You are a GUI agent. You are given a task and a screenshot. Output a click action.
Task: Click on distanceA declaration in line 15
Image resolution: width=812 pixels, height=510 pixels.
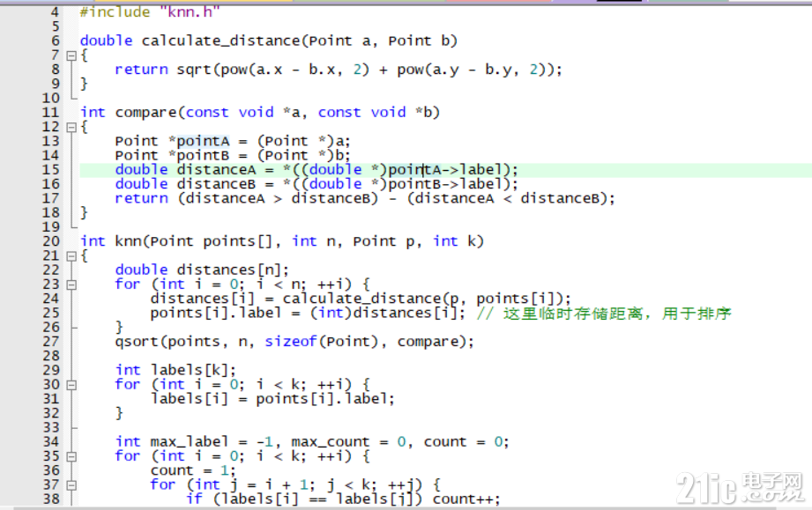point(216,170)
